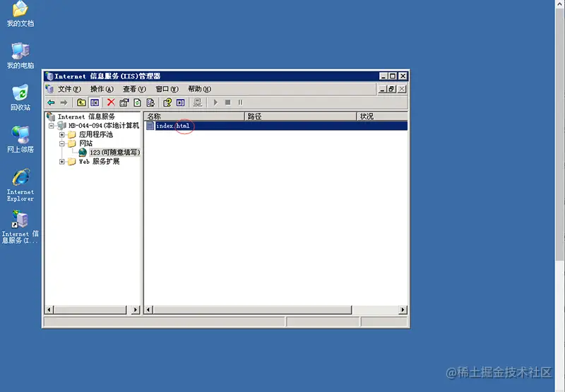Select 网站 folder in the tree
The height and width of the screenshot is (392, 565).
click(85, 143)
